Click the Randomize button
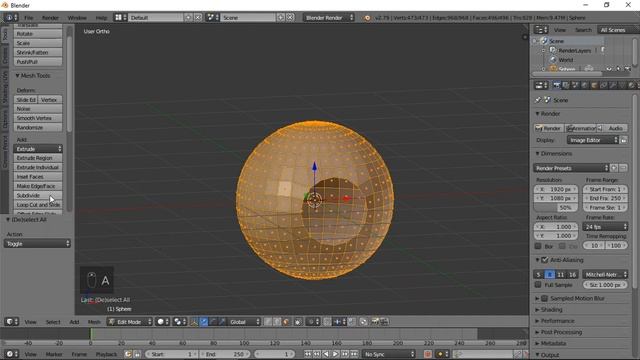 [x=38, y=127]
